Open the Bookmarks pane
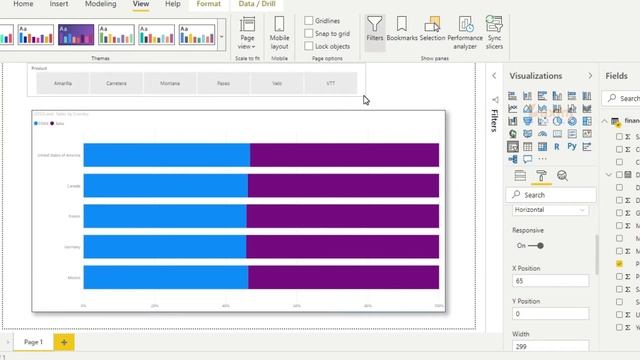The image size is (640, 360). point(402,29)
